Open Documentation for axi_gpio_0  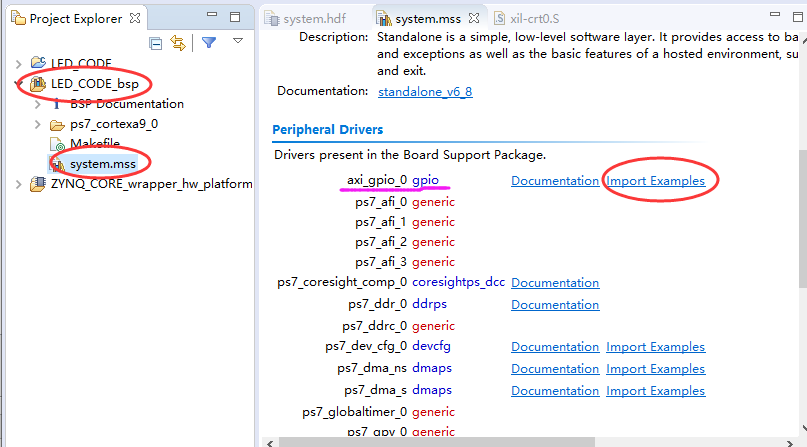[555, 181]
